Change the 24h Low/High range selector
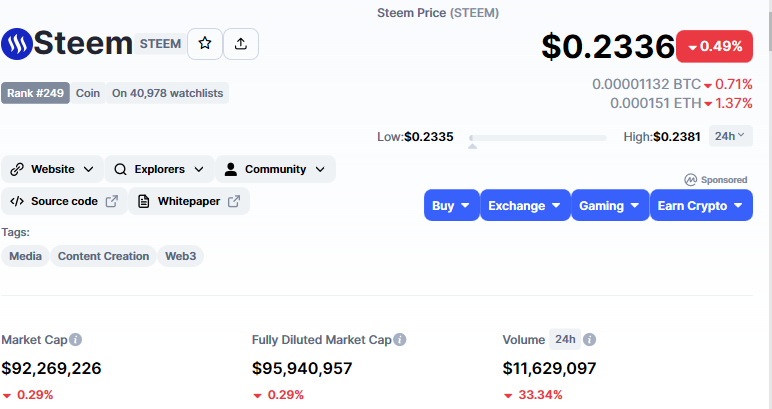Screen dimensions: 772x409 coord(731,136)
